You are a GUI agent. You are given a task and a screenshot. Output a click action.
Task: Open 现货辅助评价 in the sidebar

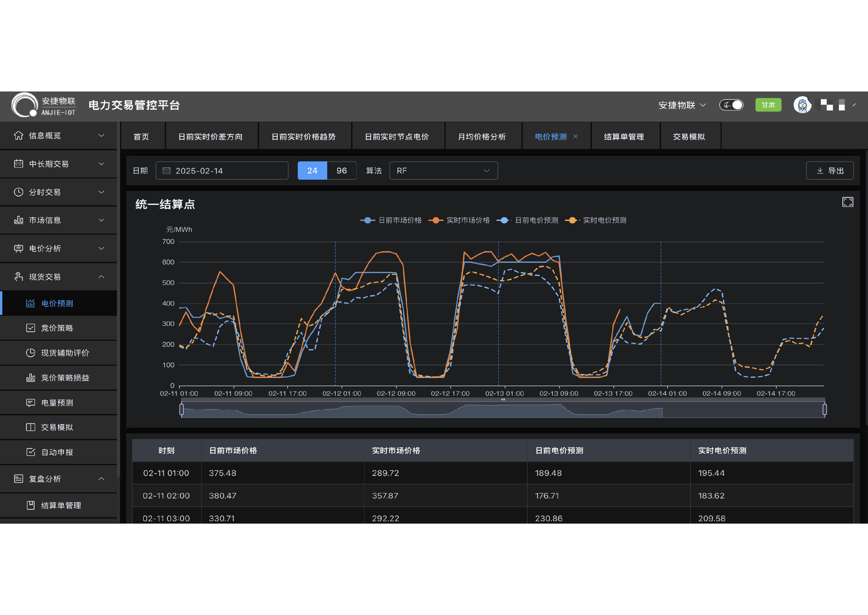tap(65, 353)
